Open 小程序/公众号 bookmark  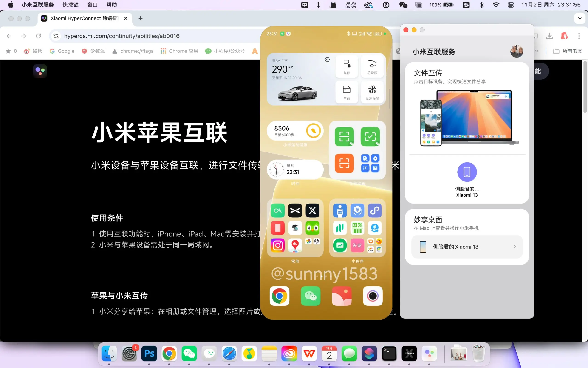coord(225,51)
